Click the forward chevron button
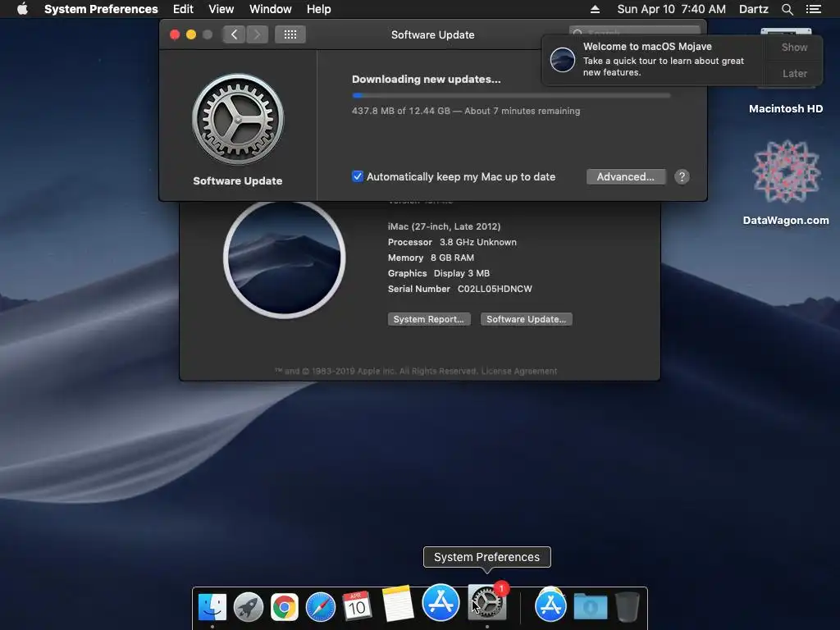 257,34
